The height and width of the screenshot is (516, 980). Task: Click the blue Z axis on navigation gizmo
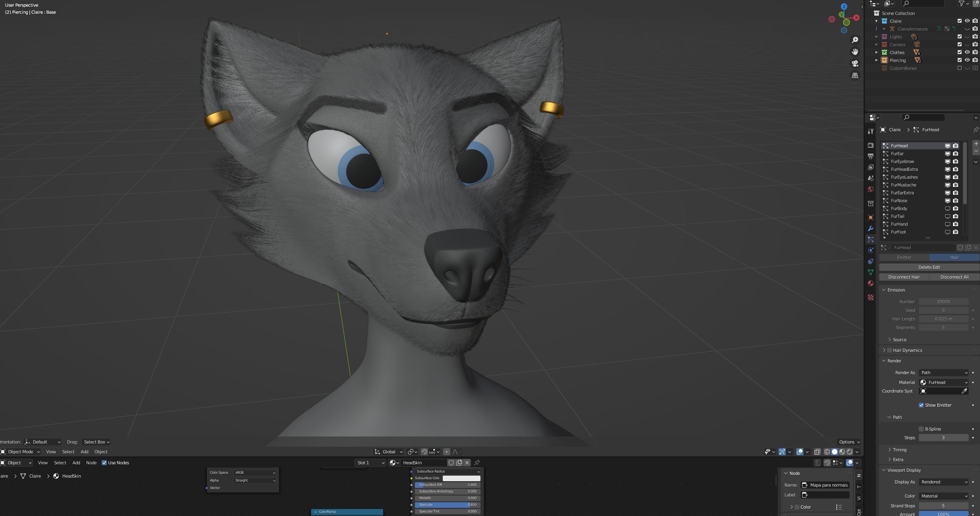point(844,7)
